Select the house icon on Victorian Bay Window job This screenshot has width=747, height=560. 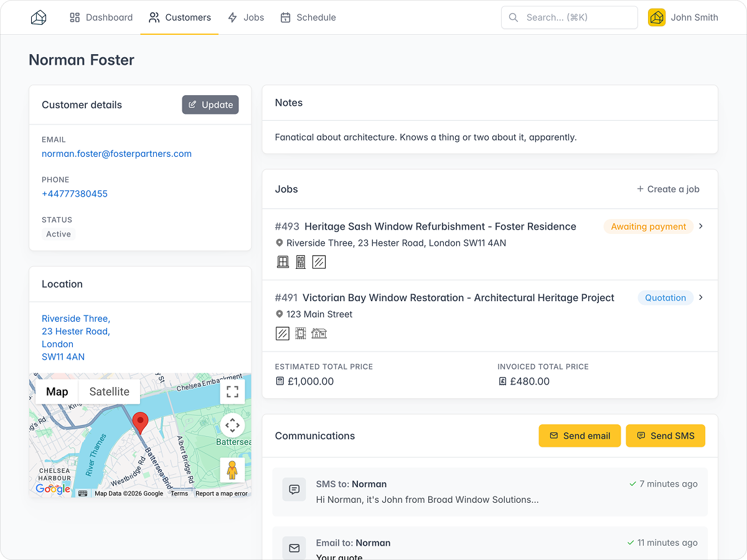pyautogui.click(x=319, y=334)
